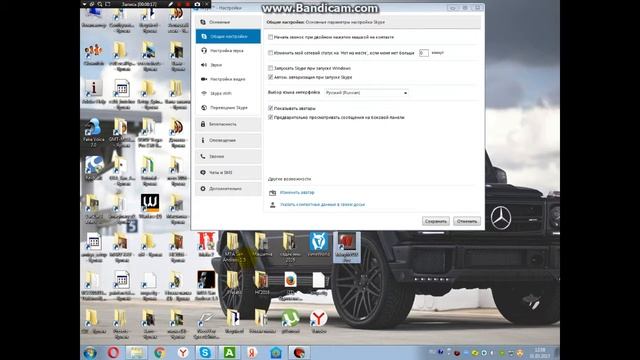Uncheck the show avatars checkbox
This screenshot has width=640, height=360.
pos(270,108)
